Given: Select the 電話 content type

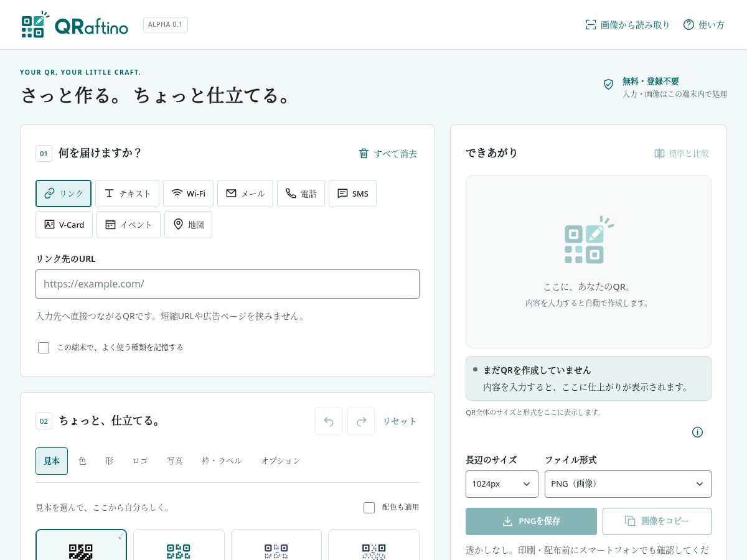Looking at the screenshot, I should (301, 194).
